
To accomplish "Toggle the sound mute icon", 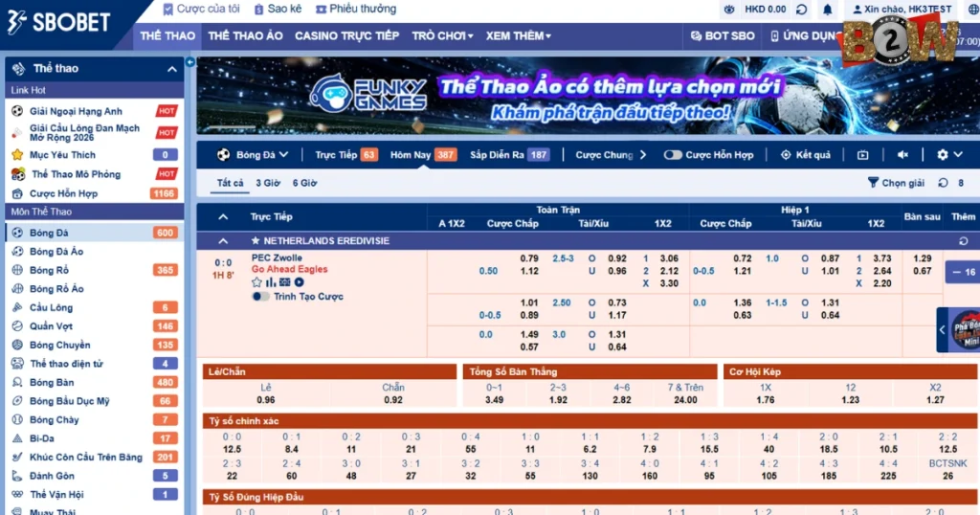I will 902,154.
